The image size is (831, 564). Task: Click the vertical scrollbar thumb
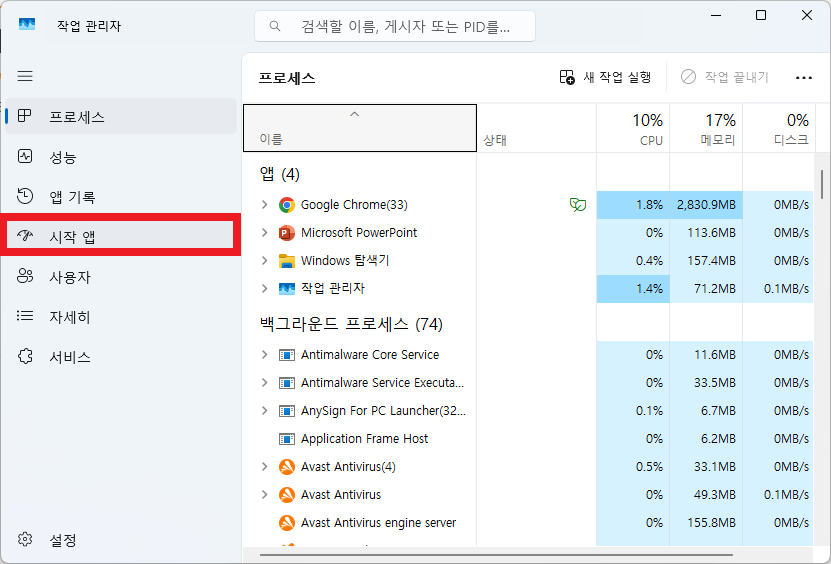pos(822,184)
